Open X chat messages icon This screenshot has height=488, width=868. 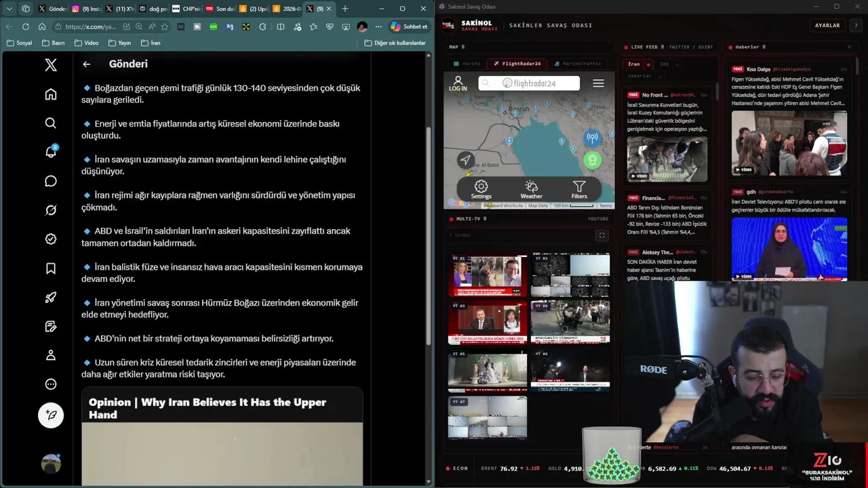tap(51, 181)
